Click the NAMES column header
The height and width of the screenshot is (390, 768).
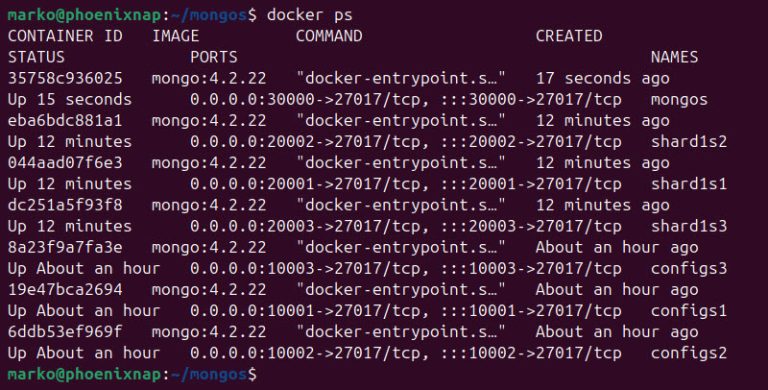(674, 57)
